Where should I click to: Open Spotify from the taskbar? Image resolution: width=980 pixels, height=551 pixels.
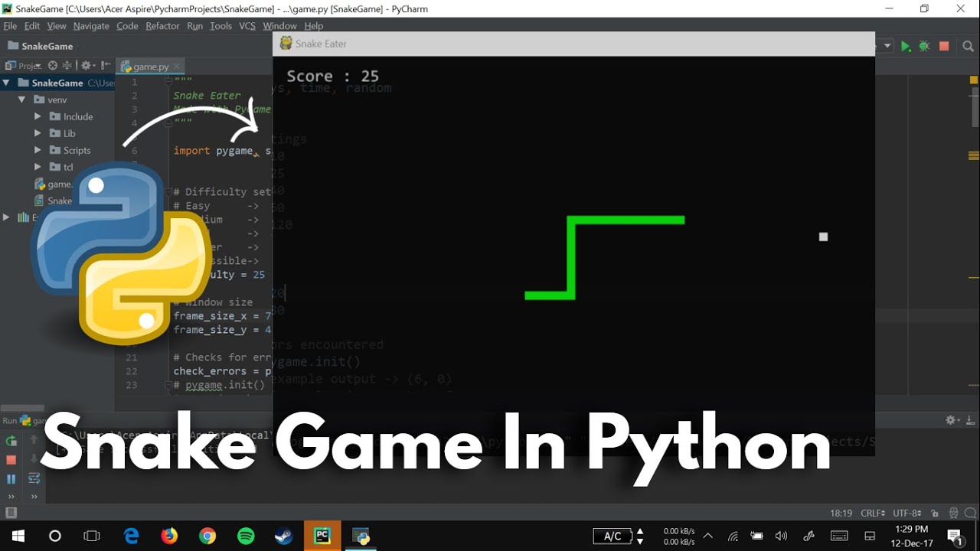[x=246, y=536]
